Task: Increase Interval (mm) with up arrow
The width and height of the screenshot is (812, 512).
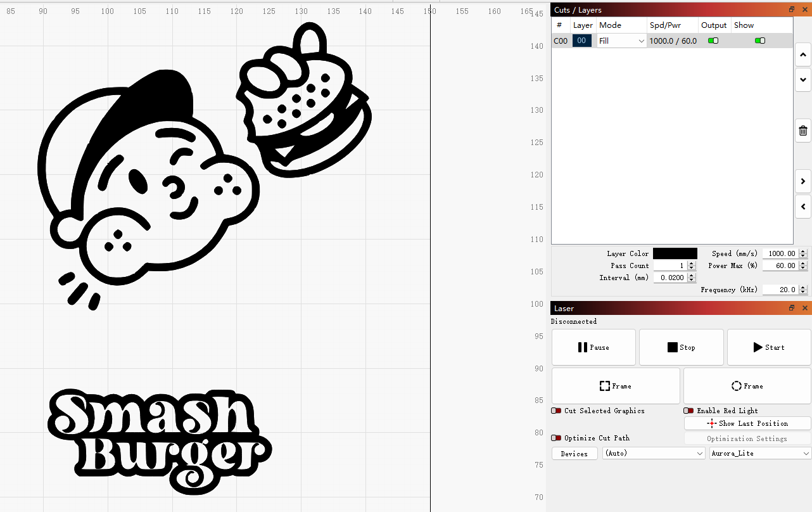Action: tap(692, 275)
